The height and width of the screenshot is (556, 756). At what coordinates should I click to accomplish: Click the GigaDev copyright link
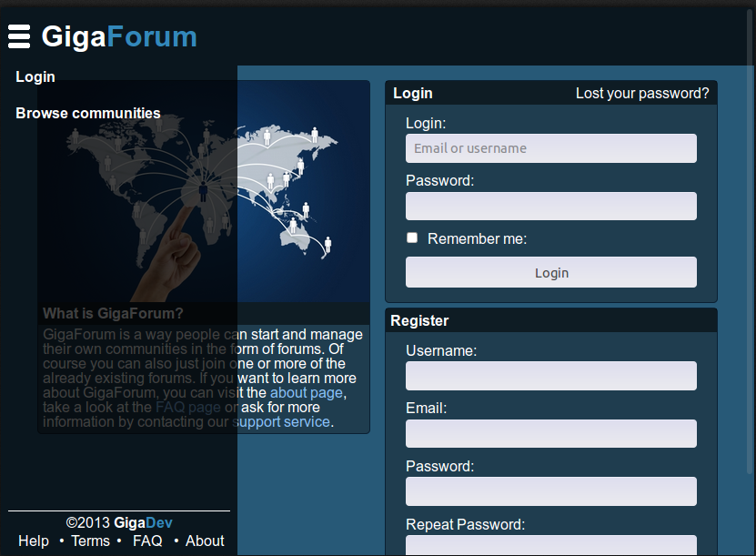coord(143,522)
